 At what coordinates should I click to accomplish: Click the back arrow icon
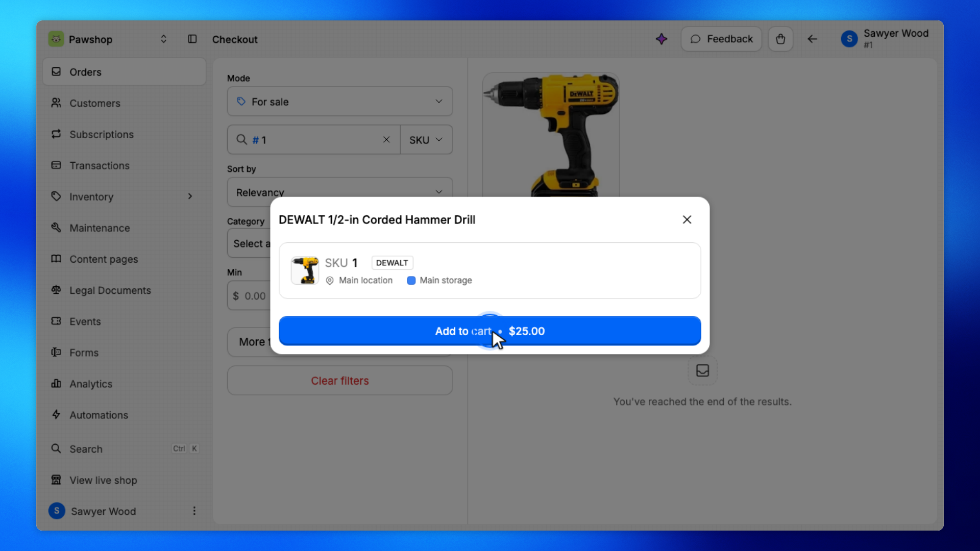tap(812, 39)
